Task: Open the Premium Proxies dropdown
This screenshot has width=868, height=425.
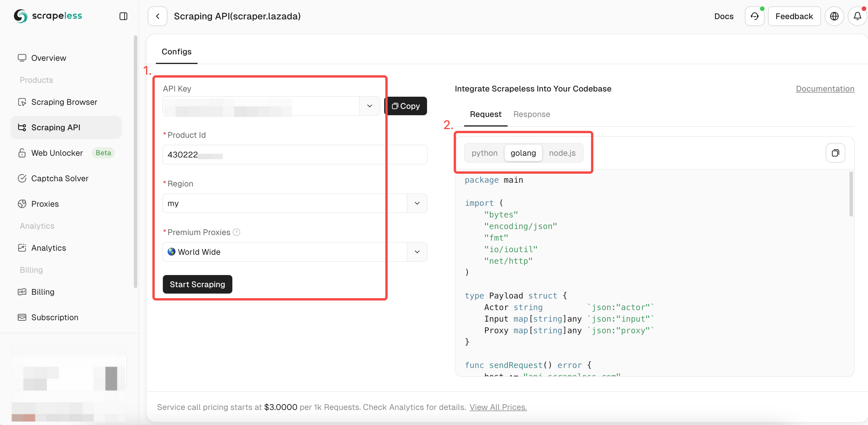Action: [x=417, y=252]
